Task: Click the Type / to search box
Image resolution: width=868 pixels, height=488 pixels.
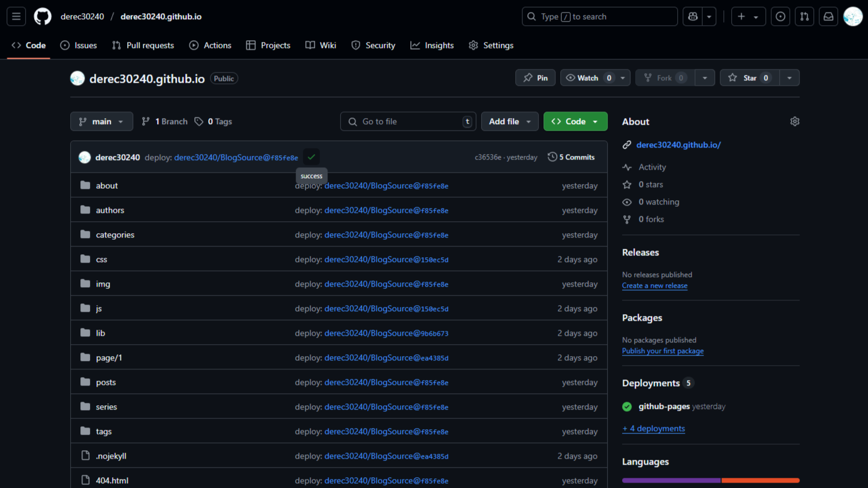Action: pyautogui.click(x=600, y=17)
